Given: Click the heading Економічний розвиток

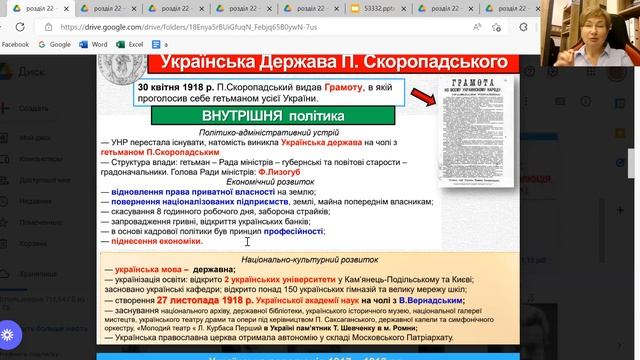Looking at the screenshot, I should pyautogui.click(x=270, y=182).
